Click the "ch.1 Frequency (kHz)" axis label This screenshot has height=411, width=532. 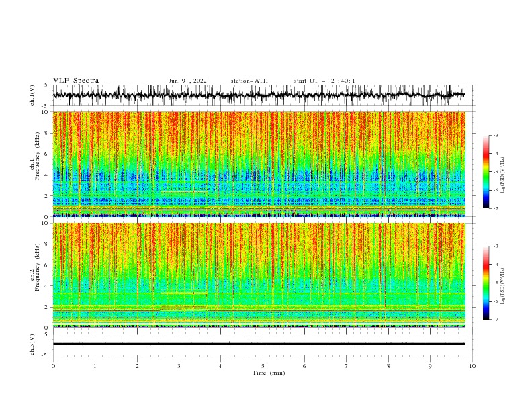pos(35,156)
